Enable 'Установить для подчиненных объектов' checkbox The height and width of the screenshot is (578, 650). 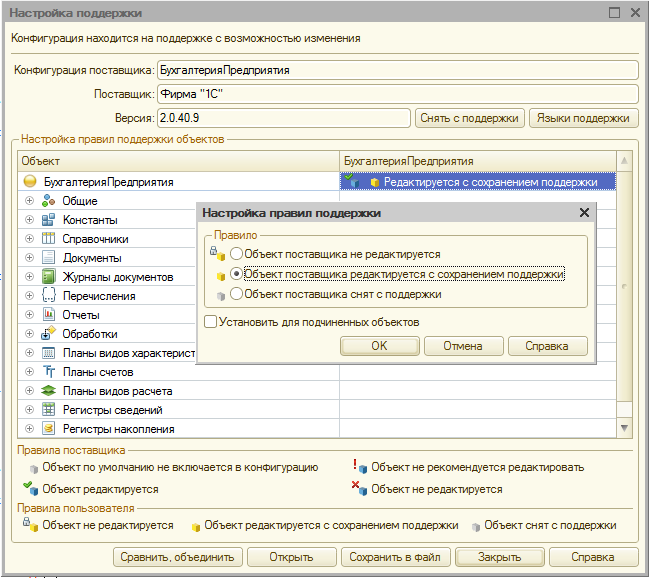(211, 322)
